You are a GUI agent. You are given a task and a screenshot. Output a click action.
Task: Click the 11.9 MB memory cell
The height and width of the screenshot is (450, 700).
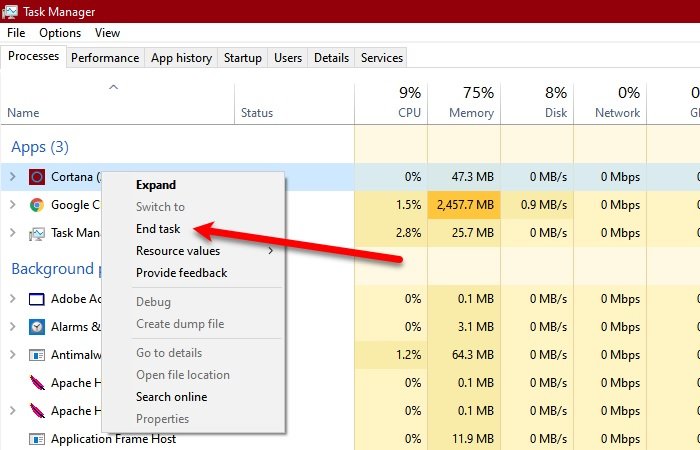pos(464,439)
